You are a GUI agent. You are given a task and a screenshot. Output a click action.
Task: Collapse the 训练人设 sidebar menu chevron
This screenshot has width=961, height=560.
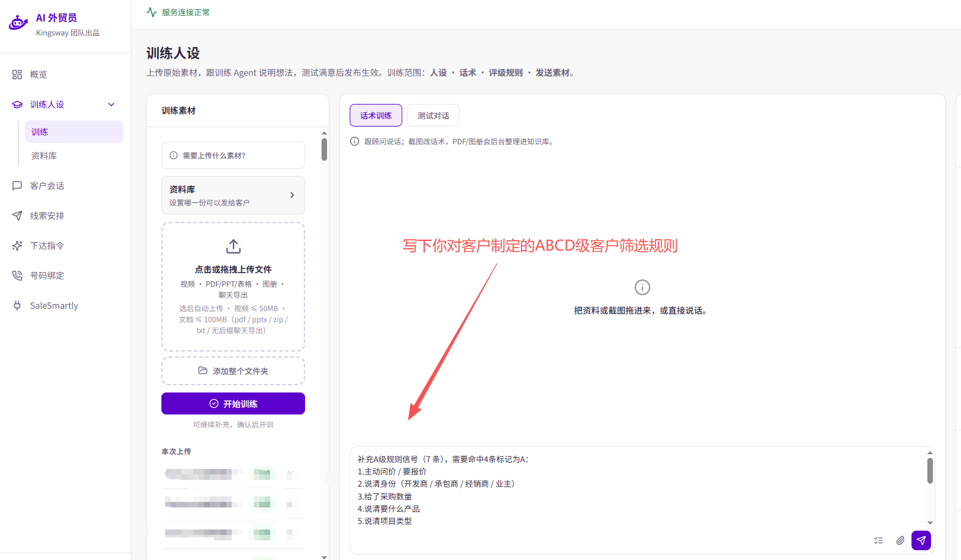click(111, 105)
